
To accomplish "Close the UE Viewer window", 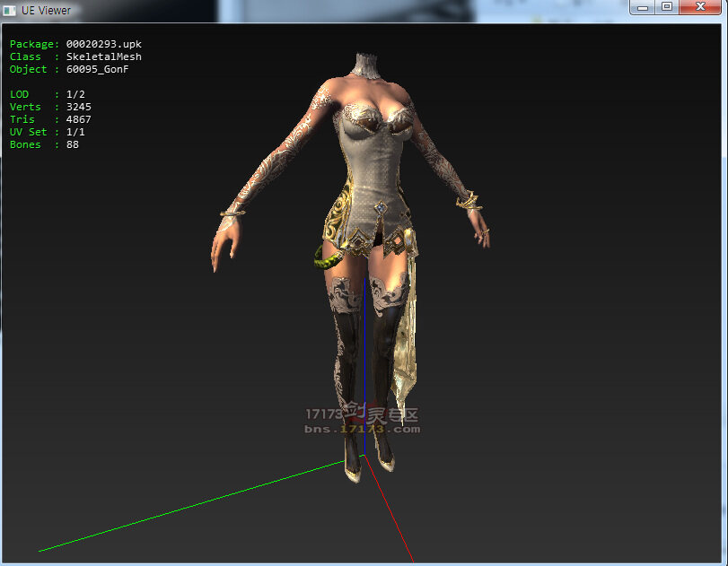I will coord(700,7).
